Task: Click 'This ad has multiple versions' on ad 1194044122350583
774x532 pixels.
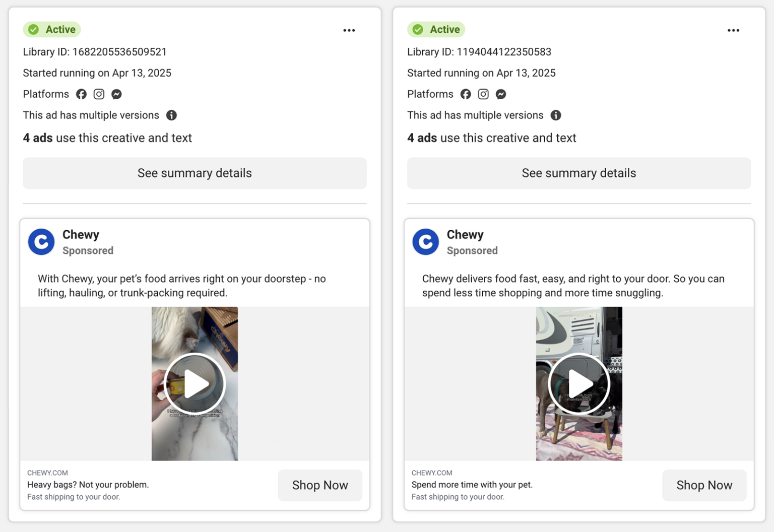Action: (475, 115)
